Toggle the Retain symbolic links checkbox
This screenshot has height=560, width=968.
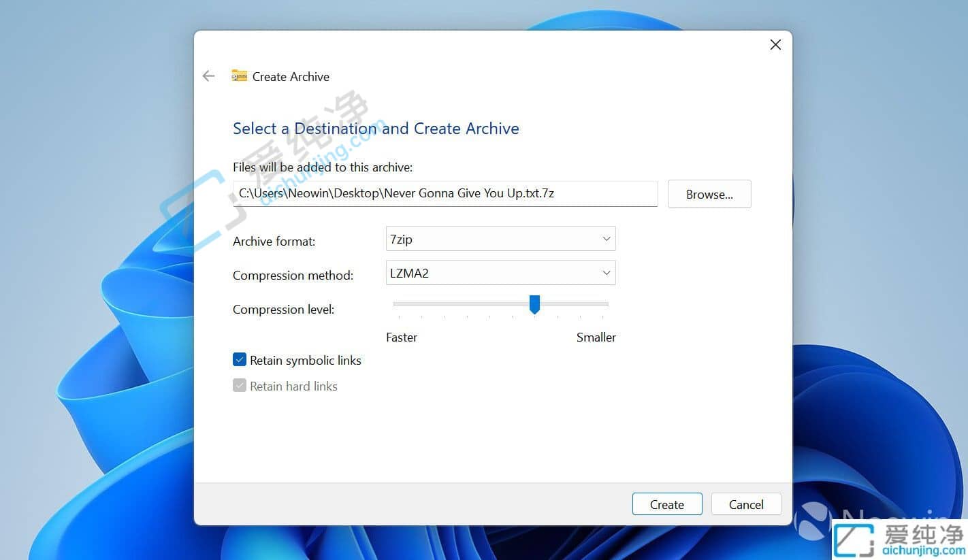(x=239, y=360)
